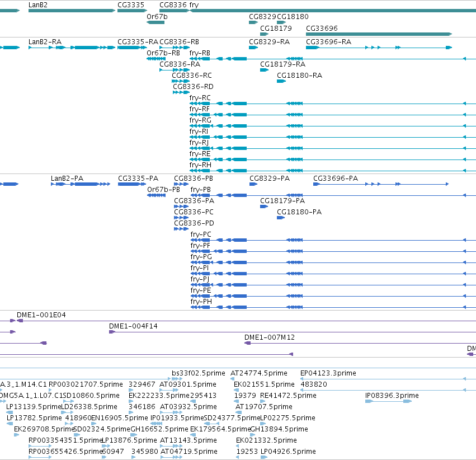Screen dimensions: 476x460
Task: Click the CG18179 gene label
Action: click(x=276, y=28)
